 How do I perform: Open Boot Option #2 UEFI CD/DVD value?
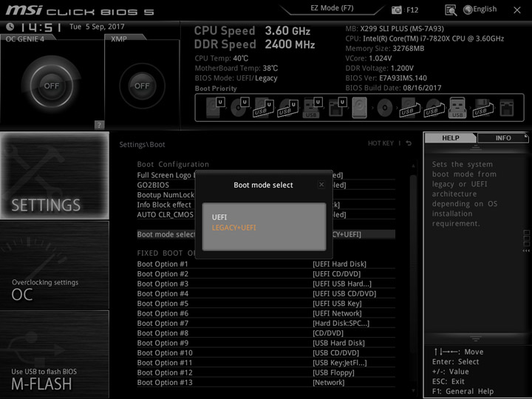[x=337, y=274]
